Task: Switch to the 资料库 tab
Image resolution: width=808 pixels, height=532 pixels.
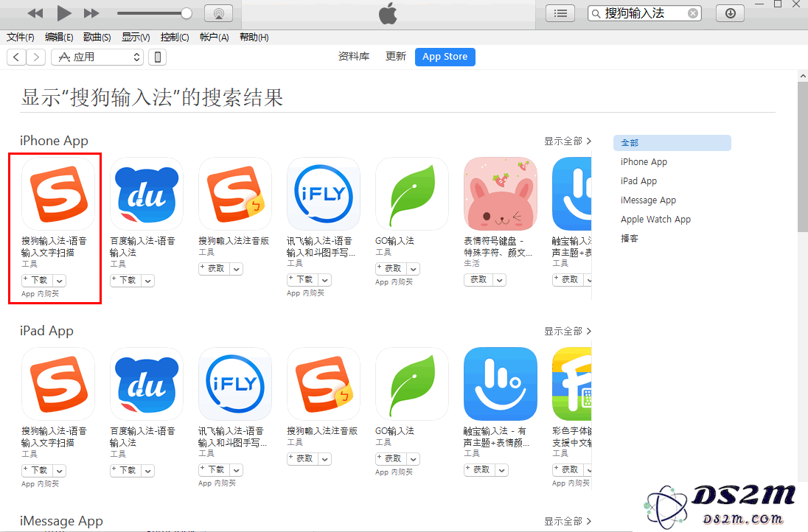Action: [x=354, y=57]
